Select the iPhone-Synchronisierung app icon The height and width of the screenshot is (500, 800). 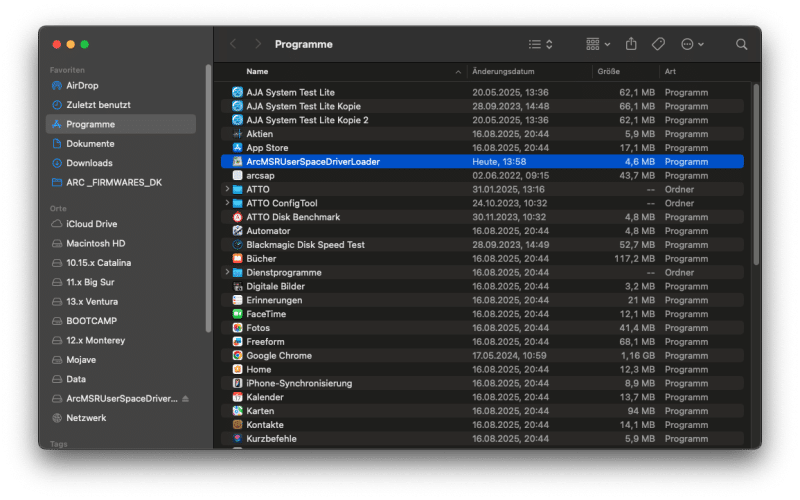(237, 383)
